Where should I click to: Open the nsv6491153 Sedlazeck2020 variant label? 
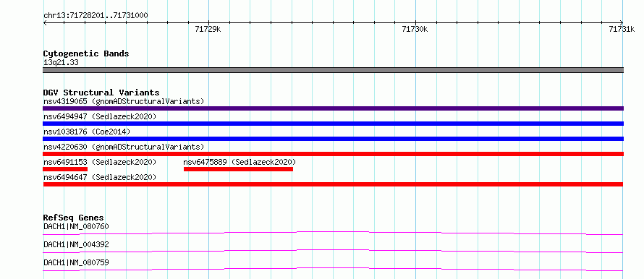100,162
